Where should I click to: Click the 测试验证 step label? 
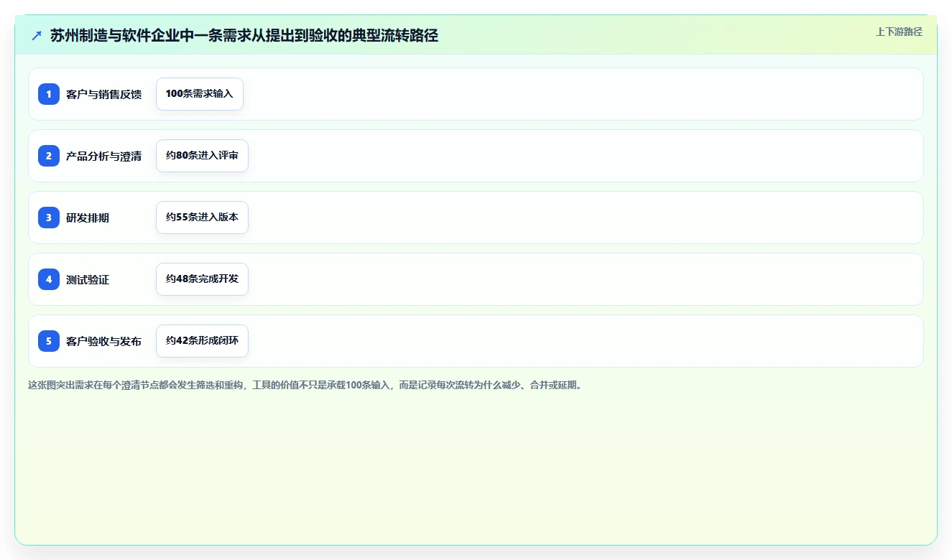pos(88,279)
